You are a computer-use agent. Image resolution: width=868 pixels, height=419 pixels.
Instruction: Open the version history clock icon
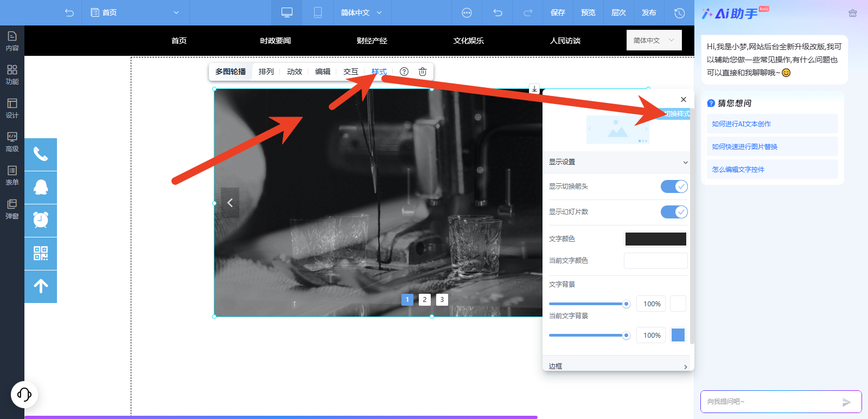679,12
